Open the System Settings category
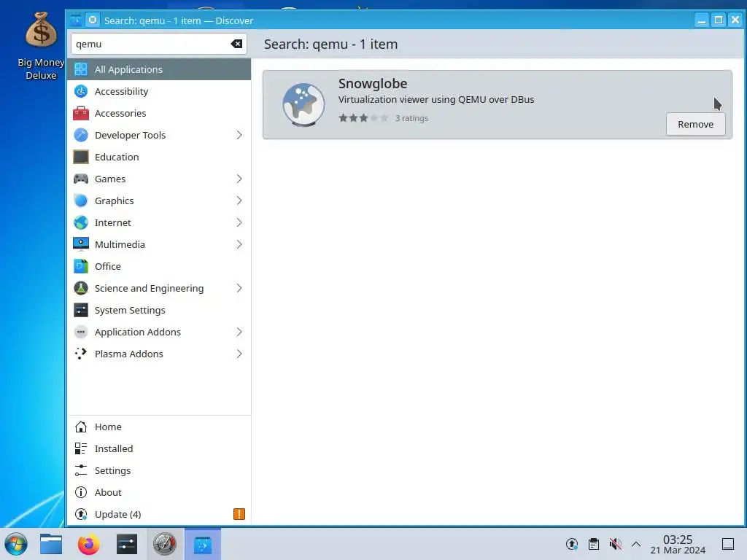 tap(159, 310)
